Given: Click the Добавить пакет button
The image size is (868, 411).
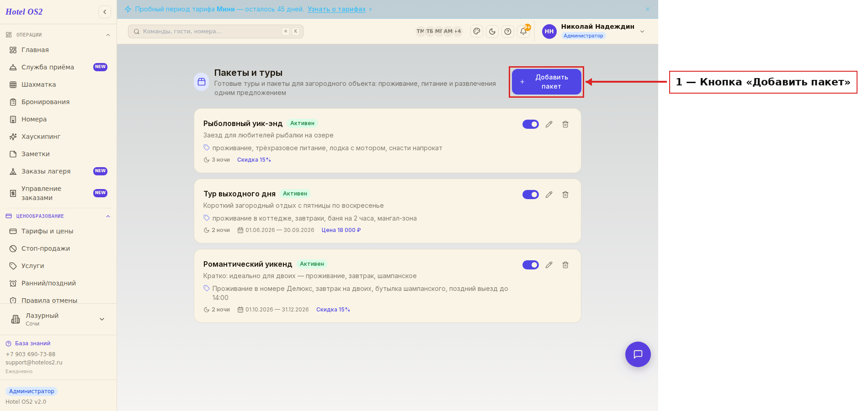Looking at the screenshot, I should pyautogui.click(x=546, y=82).
